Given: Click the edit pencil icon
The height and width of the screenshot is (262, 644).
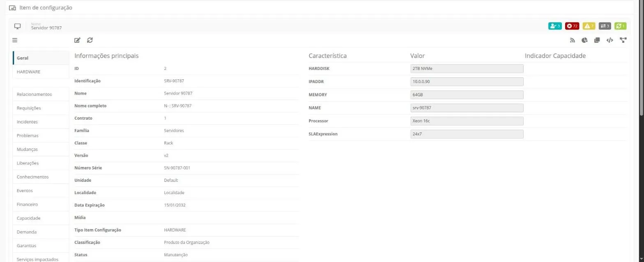Looking at the screenshot, I should pos(77,40).
